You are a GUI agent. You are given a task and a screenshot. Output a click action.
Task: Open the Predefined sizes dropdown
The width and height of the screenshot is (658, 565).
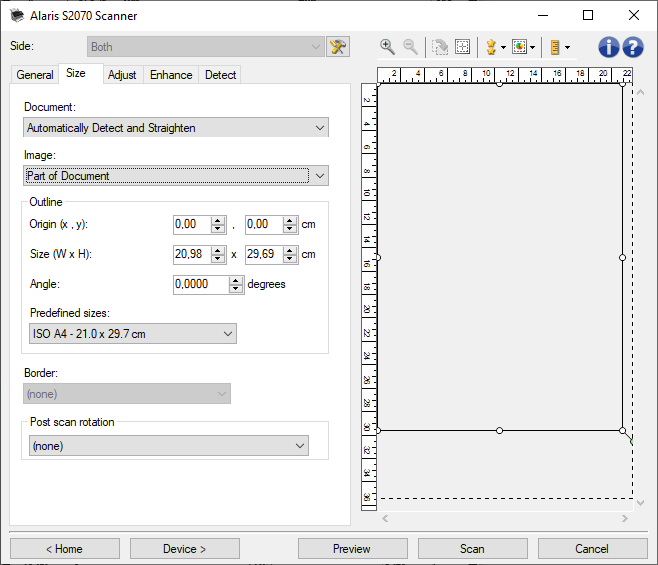coord(130,334)
